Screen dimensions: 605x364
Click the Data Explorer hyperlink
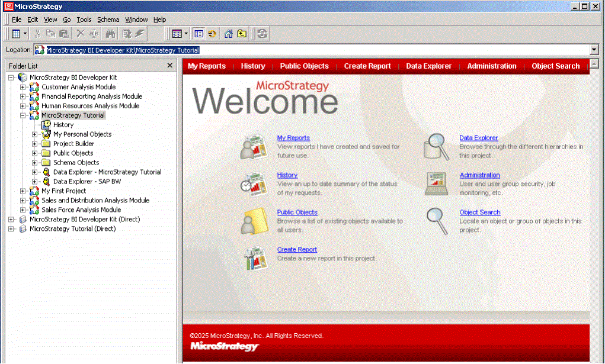pyautogui.click(x=478, y=138)
